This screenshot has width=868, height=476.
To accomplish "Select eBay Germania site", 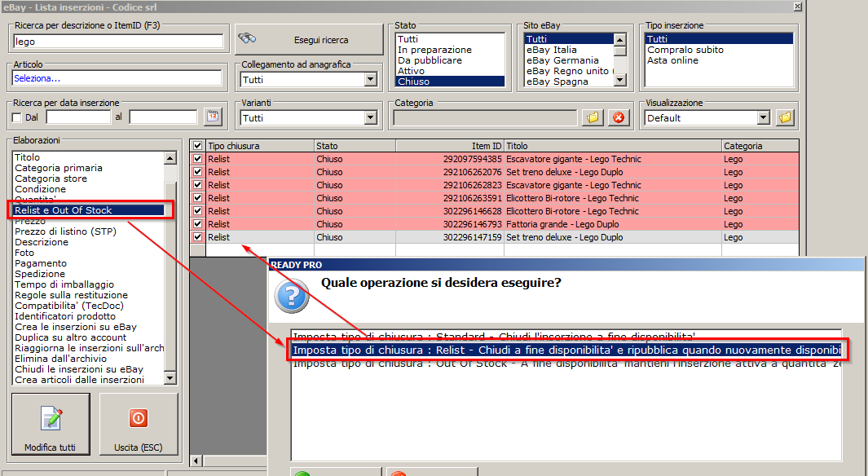I will pyautogui.click(x=569, y=60).
